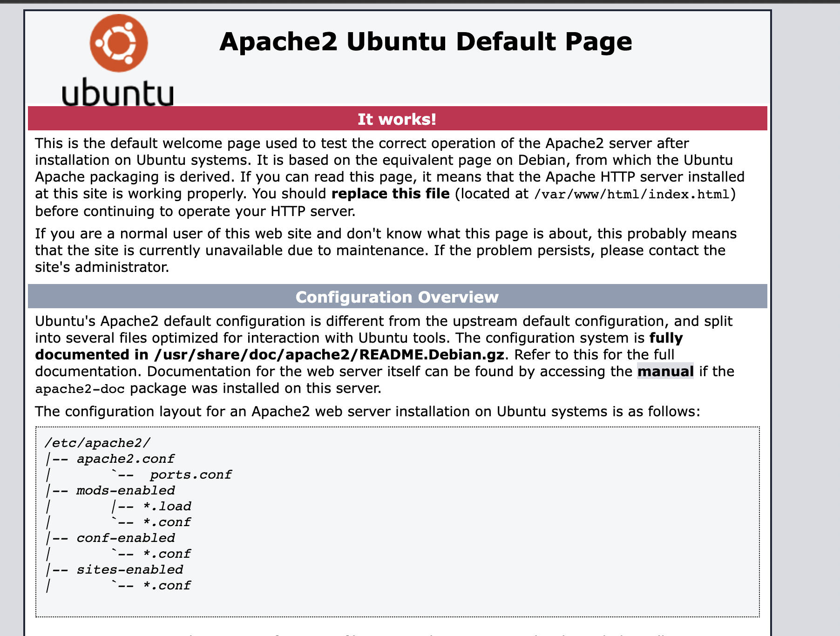Viewport: 840px width, 636px height.
Task: Click *.conf entry under mods-enabled
Action: (167, 522)
